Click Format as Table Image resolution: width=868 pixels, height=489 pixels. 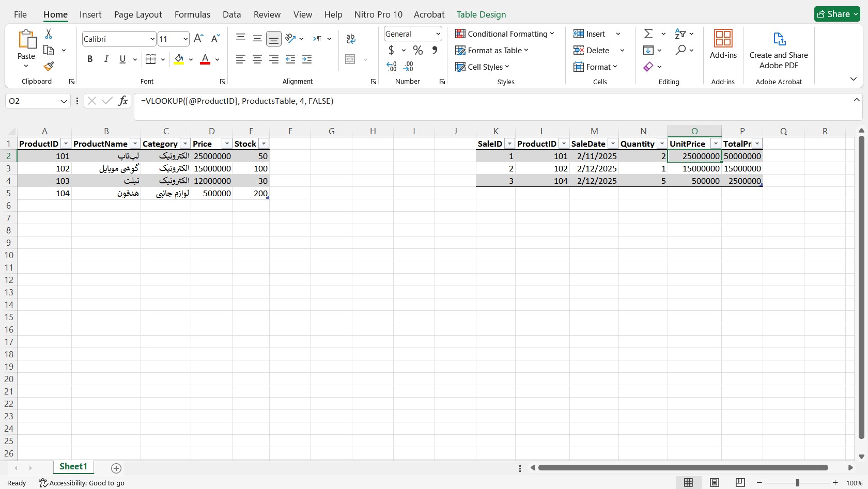pyautogui.click(x=492, y=50)
